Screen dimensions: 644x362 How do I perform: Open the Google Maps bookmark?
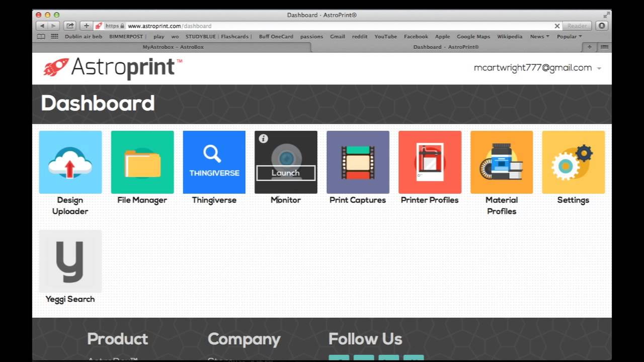473,37
